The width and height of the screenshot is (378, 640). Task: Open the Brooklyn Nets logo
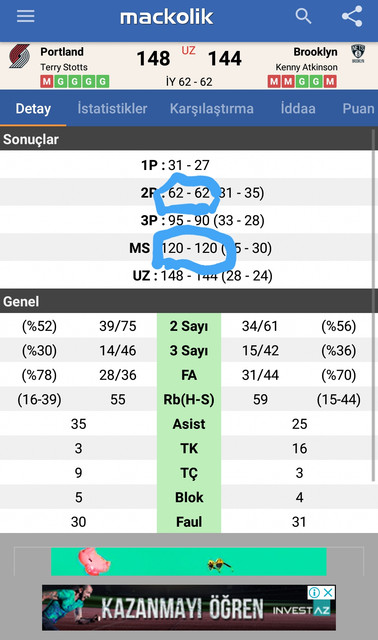coord(358,54)
